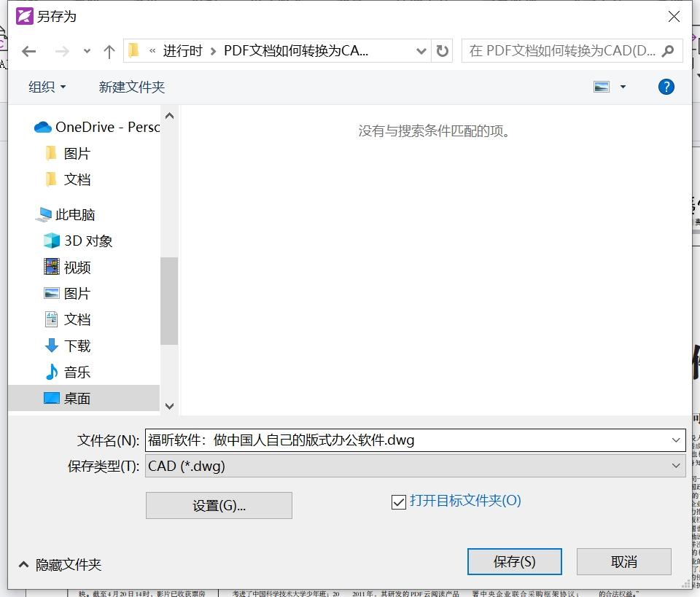
Task: Open the 文档 folder under OneDrive
Action: click(x=67, y=179)
